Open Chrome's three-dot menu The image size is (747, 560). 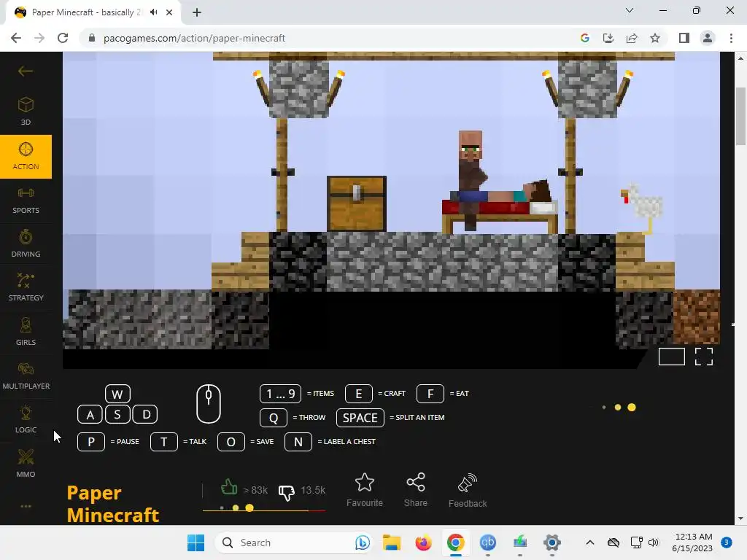pyautogui.click(x=731, y=38)
